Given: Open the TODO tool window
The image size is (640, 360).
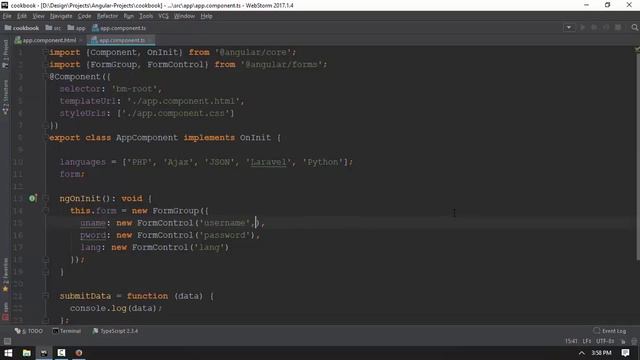Looking at the screenshot, I should 29,331.
